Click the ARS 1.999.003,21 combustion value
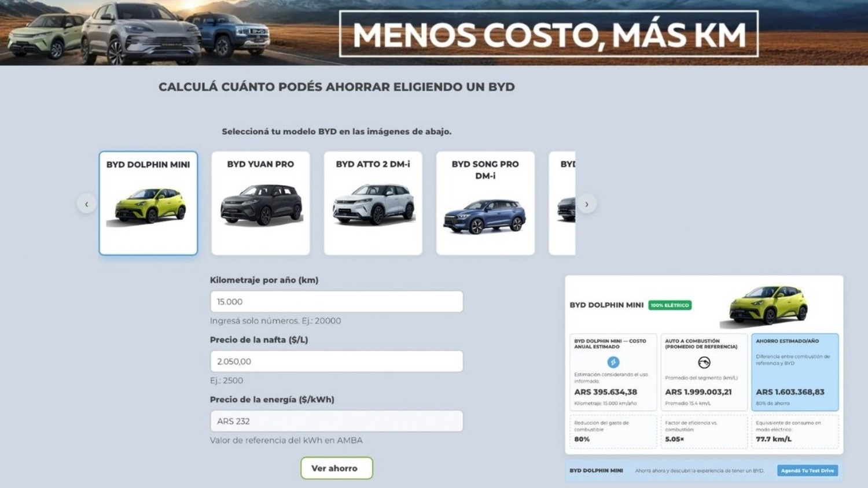This screenshot has width=868, height=488. point(698,392)
